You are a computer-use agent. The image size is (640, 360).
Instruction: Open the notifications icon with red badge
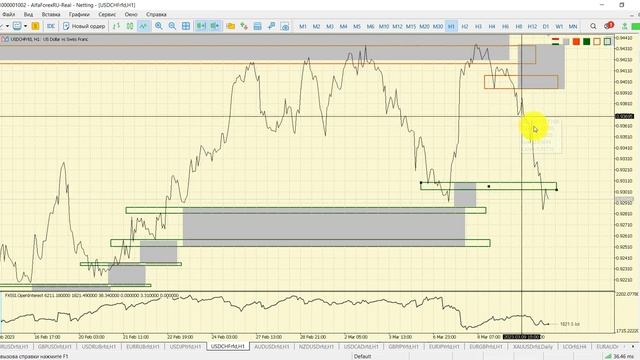[609, 26]
